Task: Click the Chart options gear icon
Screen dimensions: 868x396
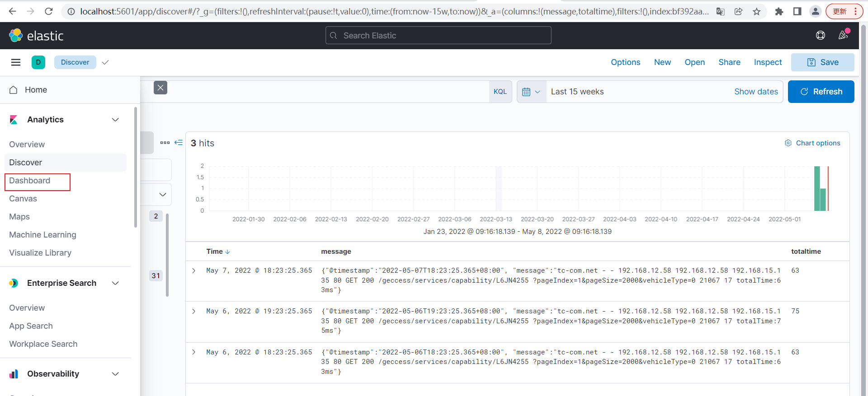Action: point(788,143)
